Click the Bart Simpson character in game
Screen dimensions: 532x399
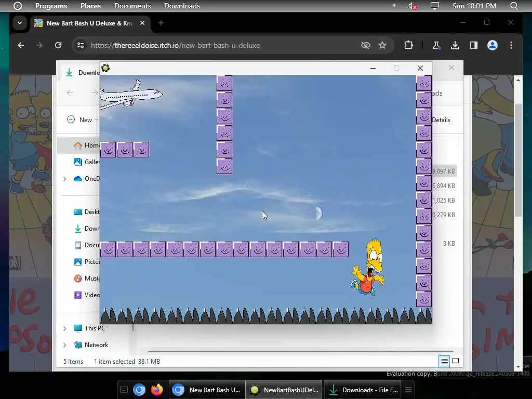(368, 268)
